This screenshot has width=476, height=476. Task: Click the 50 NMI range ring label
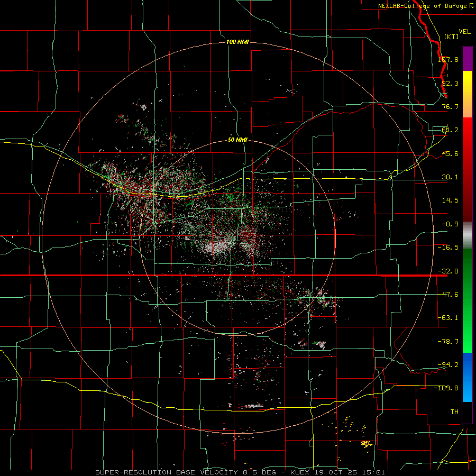pos(237,140)
